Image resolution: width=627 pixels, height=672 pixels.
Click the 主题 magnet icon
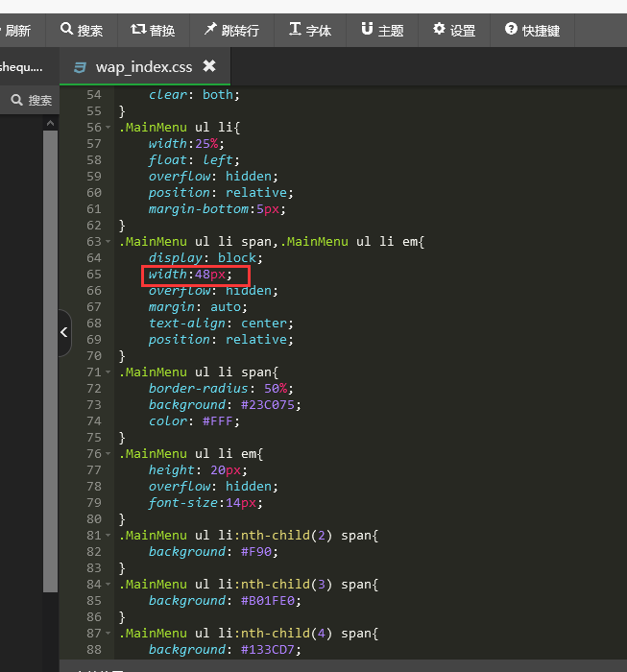367,30
